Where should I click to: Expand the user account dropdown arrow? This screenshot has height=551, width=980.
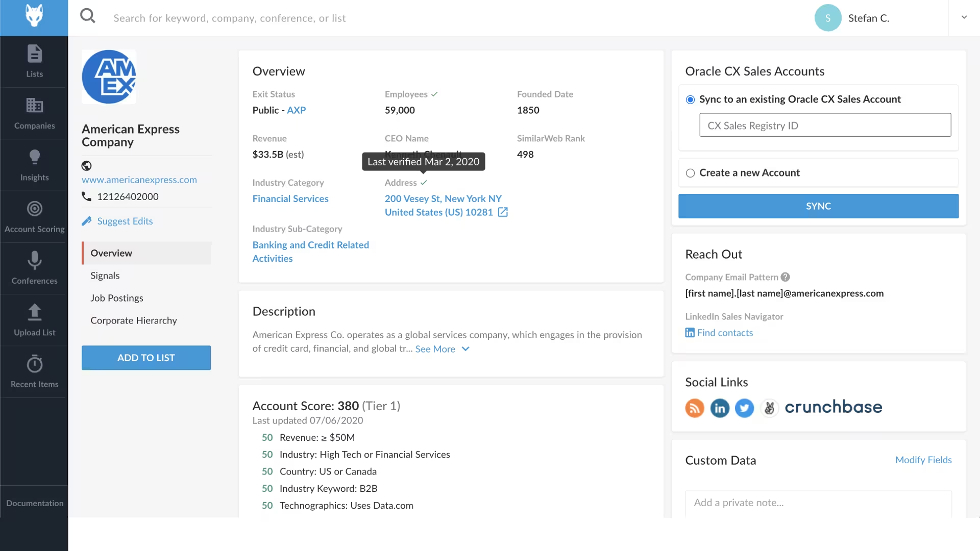(x=964, y=17)
